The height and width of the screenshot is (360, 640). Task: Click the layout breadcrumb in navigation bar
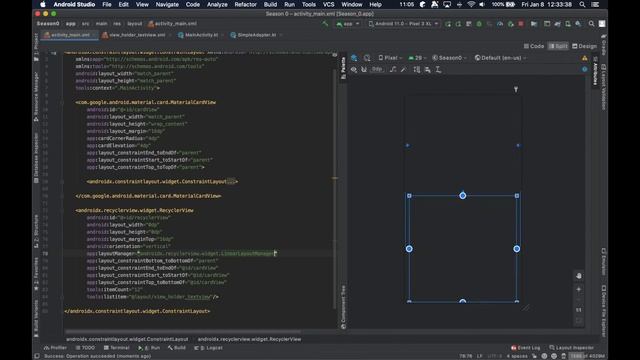(x=134, y=24)
